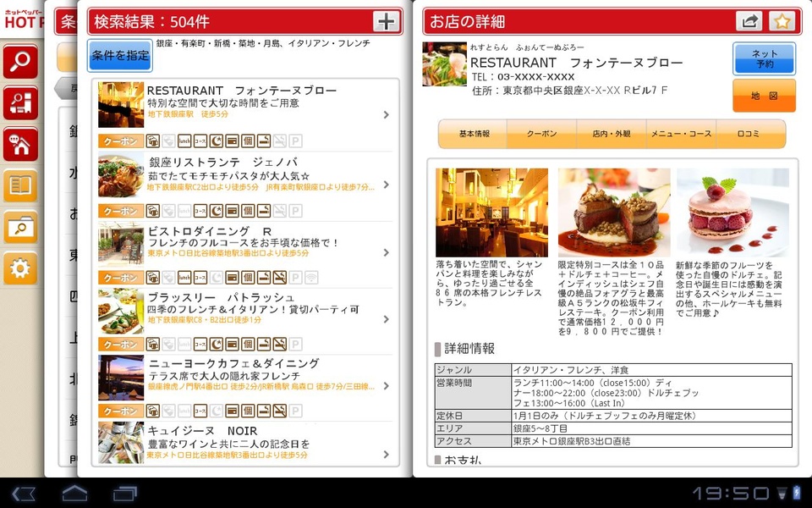Tap moon late-night icon under ブラッスリー パトラッシュ
Image resolution: width=812 pixels, height=508 pixels.
point(216,345)
